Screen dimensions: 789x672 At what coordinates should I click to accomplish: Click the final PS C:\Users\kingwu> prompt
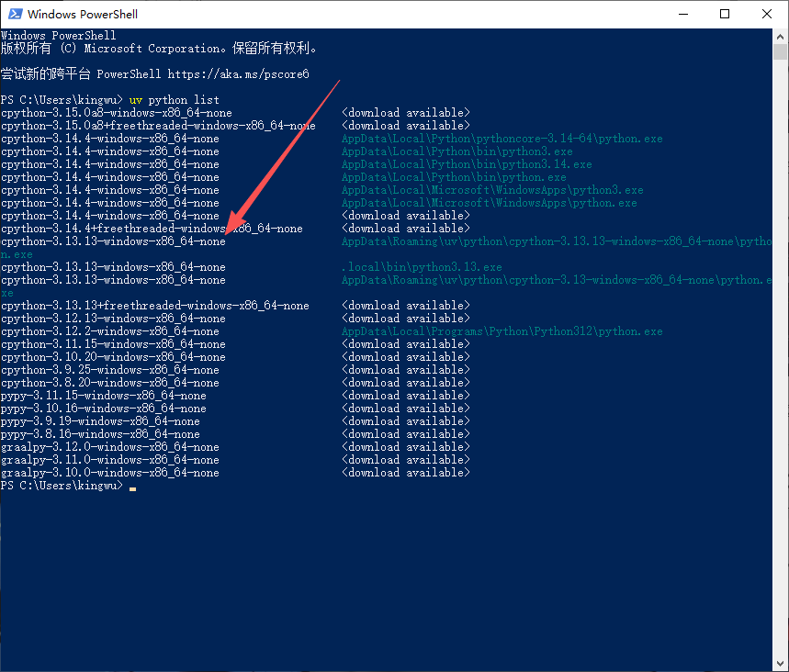[62, 486]
